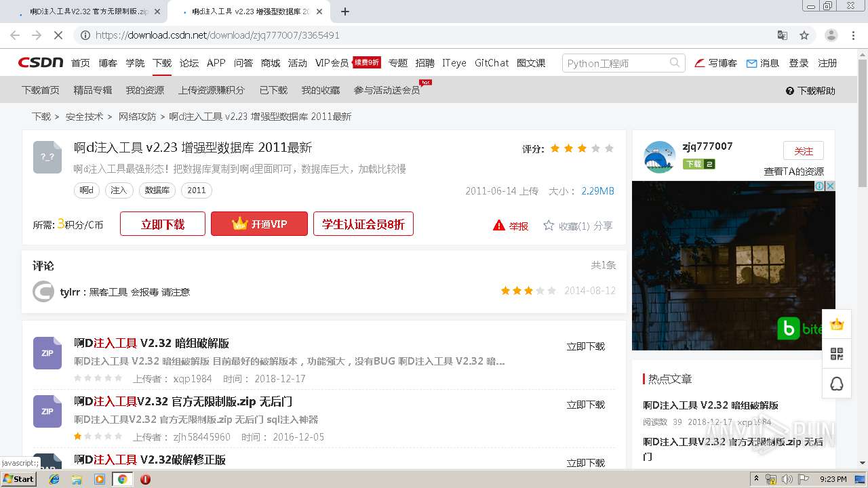Close the active v2.23 tab
The image size is (868, 488).
pyautogui.click(x=319, y=12)
